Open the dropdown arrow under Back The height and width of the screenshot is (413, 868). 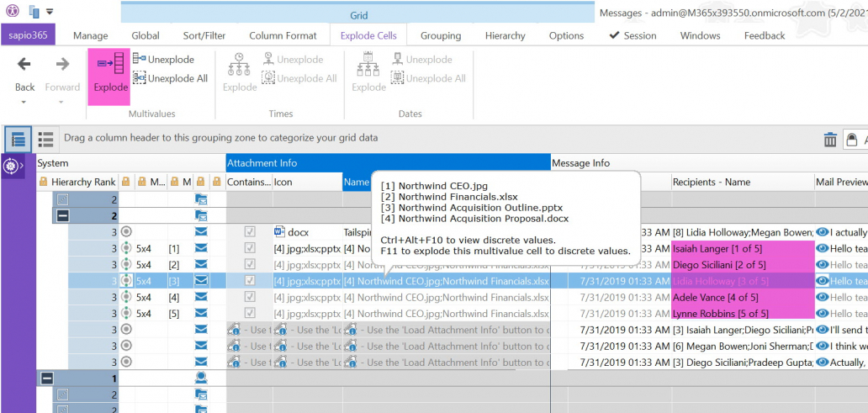[x=24, y=102]
